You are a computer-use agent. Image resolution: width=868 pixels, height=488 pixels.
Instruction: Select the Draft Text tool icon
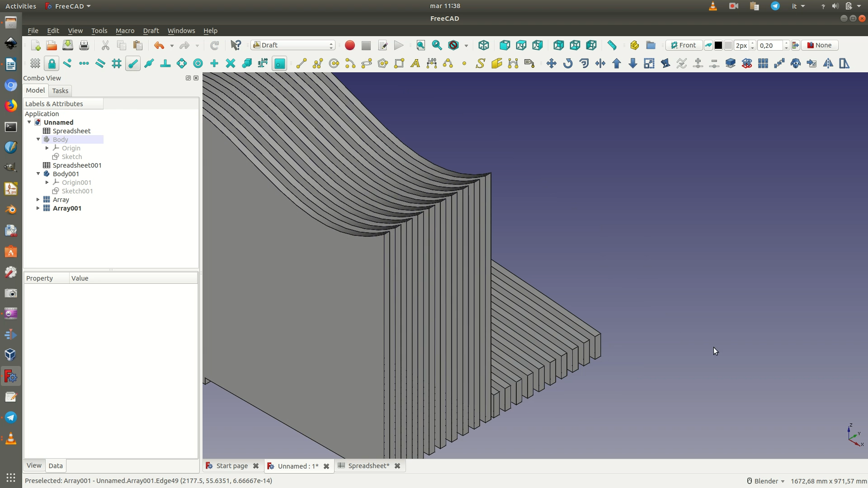[x=415, y=63]
